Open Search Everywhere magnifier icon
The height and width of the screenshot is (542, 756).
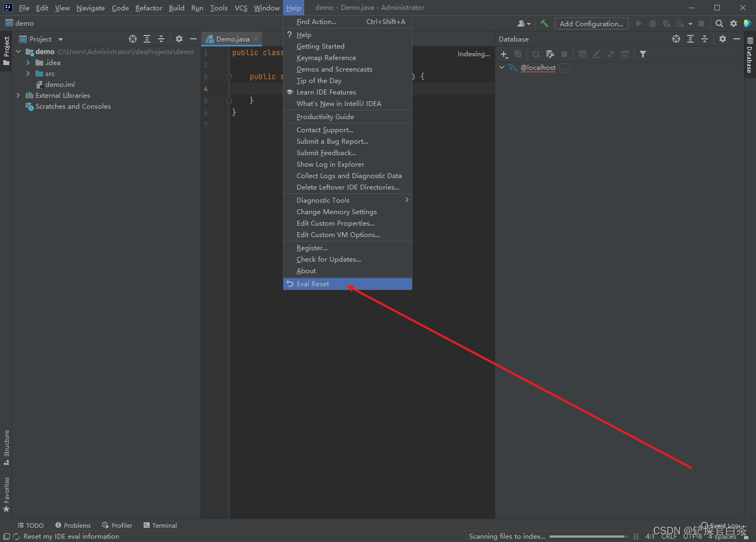(719, 23)
